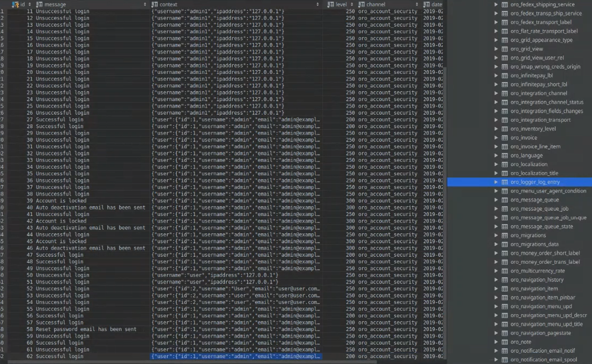
Task: Select the highlighted context cell in row 62
Action: 236,356
